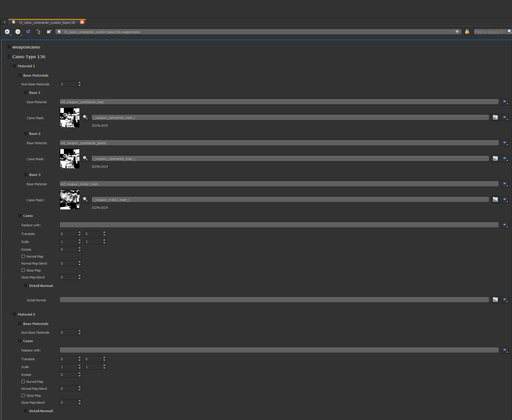Select the t5_camo_commando_custom_base136 tab
The width and height of the screenshot is (512, 420).
[x=47, y=22]
